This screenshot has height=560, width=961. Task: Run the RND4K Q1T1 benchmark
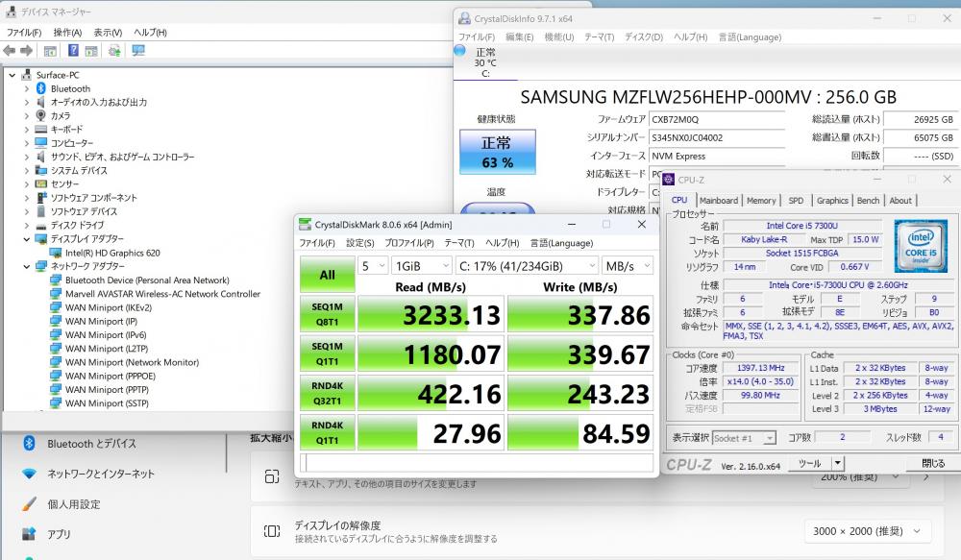point(328,432)
